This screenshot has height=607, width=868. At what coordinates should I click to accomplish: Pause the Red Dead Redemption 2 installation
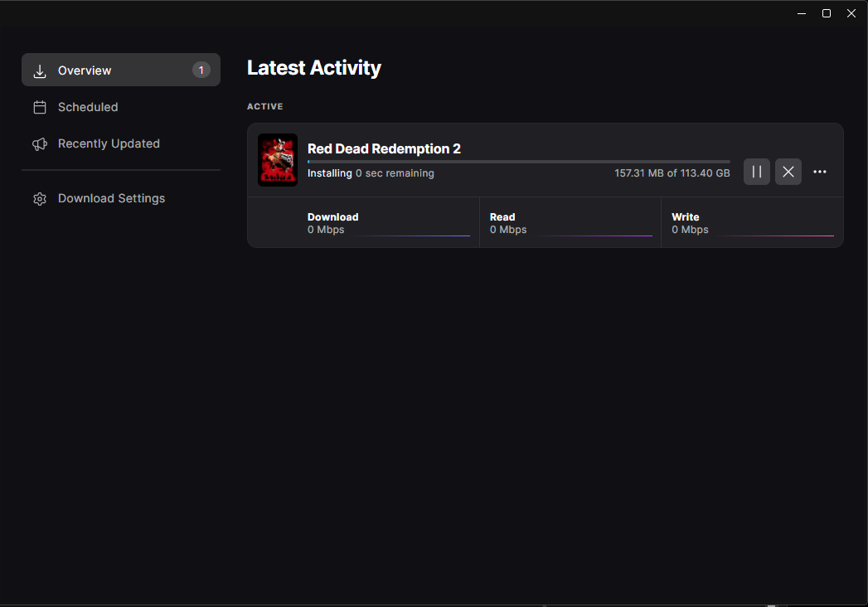point(756,172)
